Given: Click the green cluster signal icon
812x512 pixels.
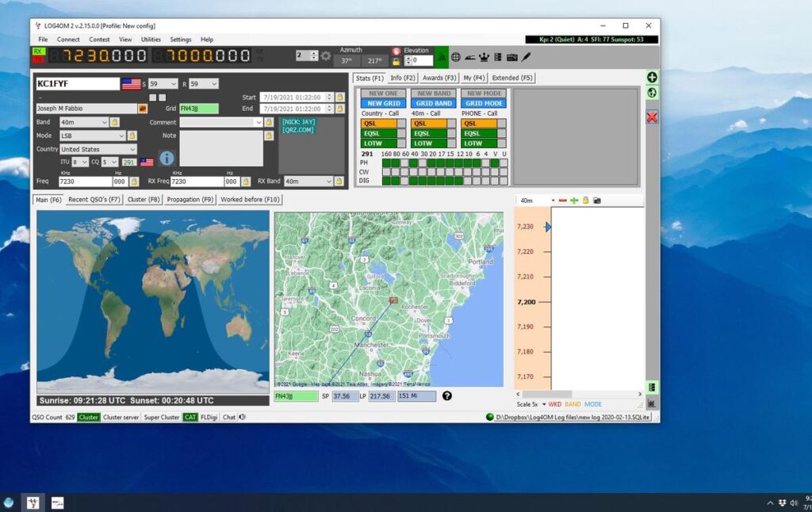Looking at the screenshot, I should pyautogui.click(x=441, y=57).
